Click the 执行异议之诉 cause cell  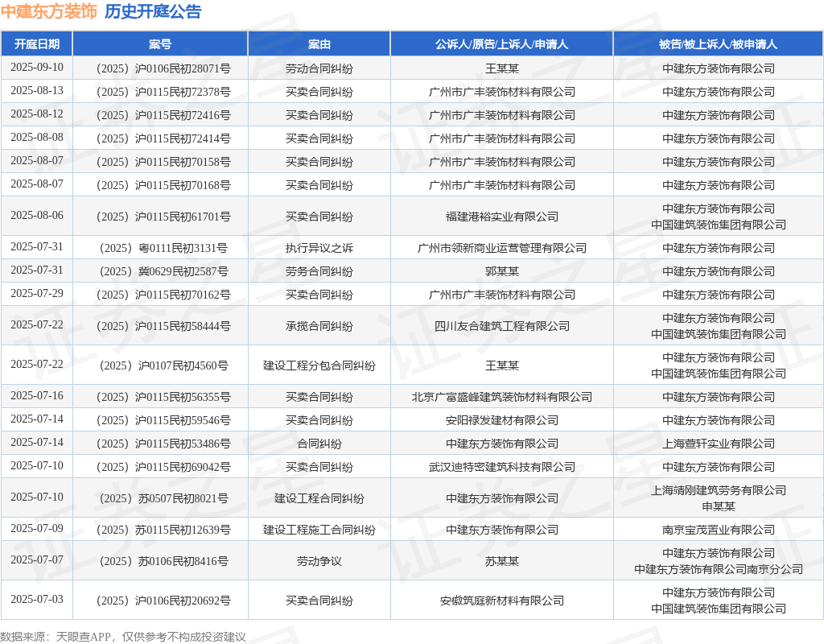[319, 248]
